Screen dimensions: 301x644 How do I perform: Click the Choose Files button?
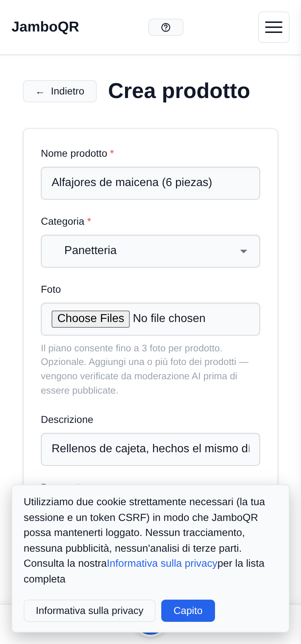[x=91, y=319]
